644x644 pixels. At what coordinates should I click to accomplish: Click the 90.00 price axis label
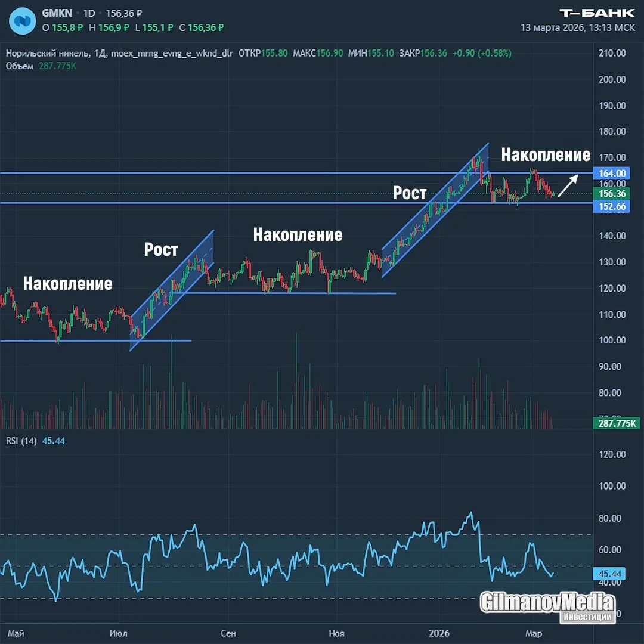[x=609, y=366]
